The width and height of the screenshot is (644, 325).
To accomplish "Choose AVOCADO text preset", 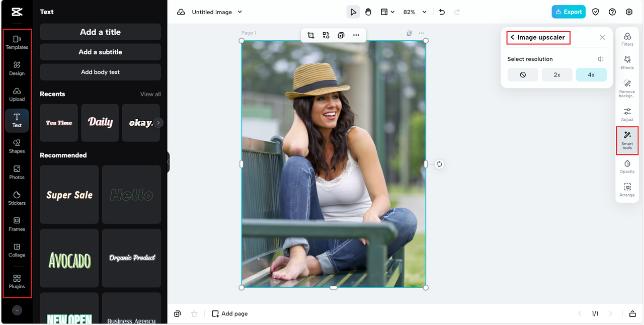I will (69, 258).
